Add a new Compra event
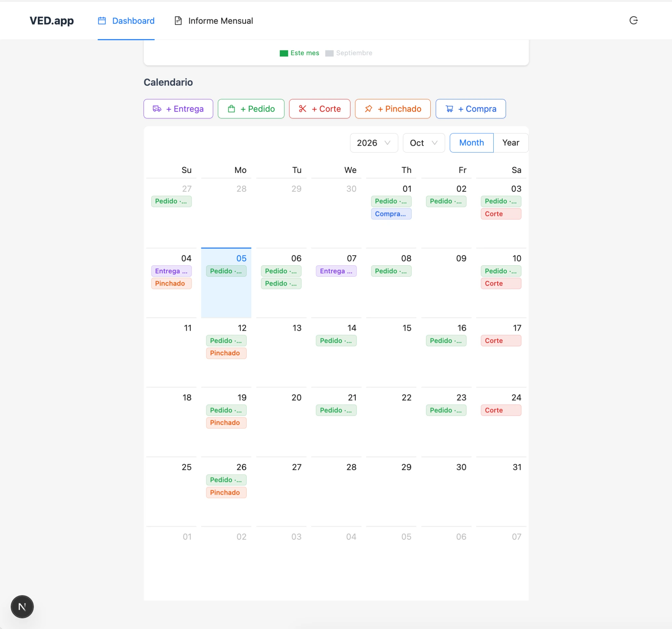 pyautogui.click(x=470, y=109)
